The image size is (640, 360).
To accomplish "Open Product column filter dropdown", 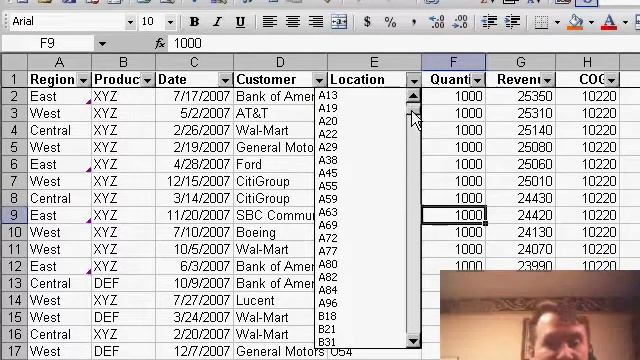I will click(147, 80).
